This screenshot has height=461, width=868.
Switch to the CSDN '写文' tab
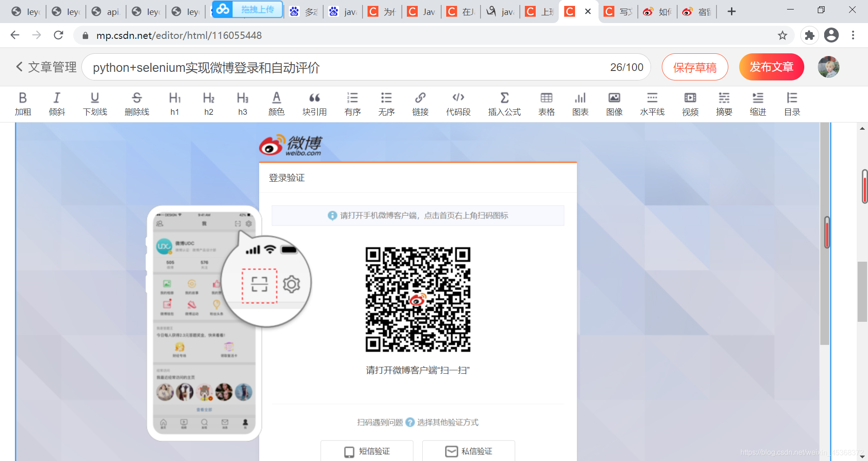click(x=618, y=12)
